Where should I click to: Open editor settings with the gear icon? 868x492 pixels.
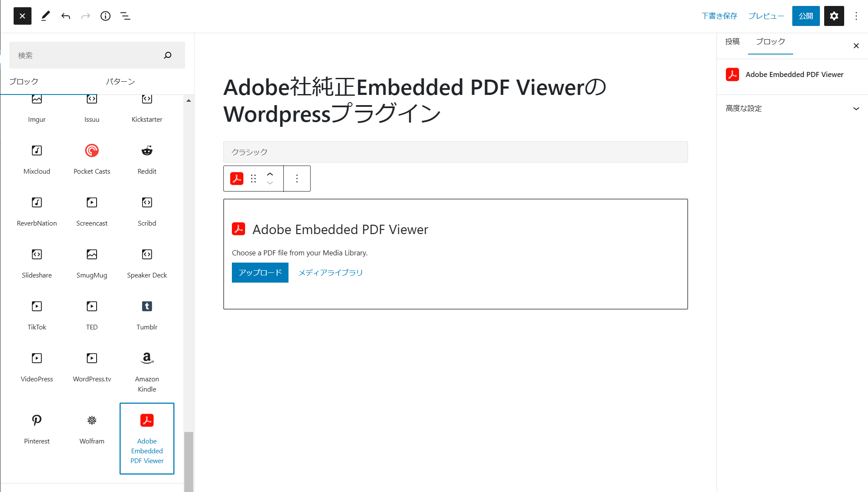pyautogui.click(x=834, y=16)
